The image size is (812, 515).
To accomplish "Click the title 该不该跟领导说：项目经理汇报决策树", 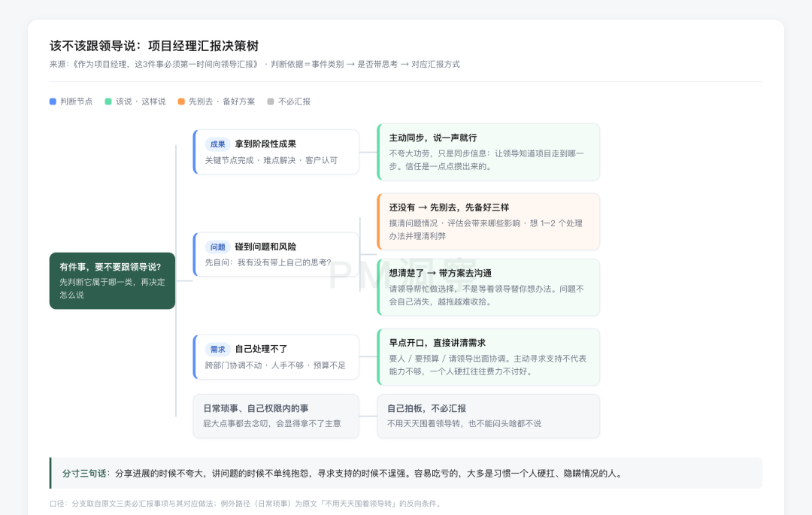I will pyautogui.click(x=154, y=46).
